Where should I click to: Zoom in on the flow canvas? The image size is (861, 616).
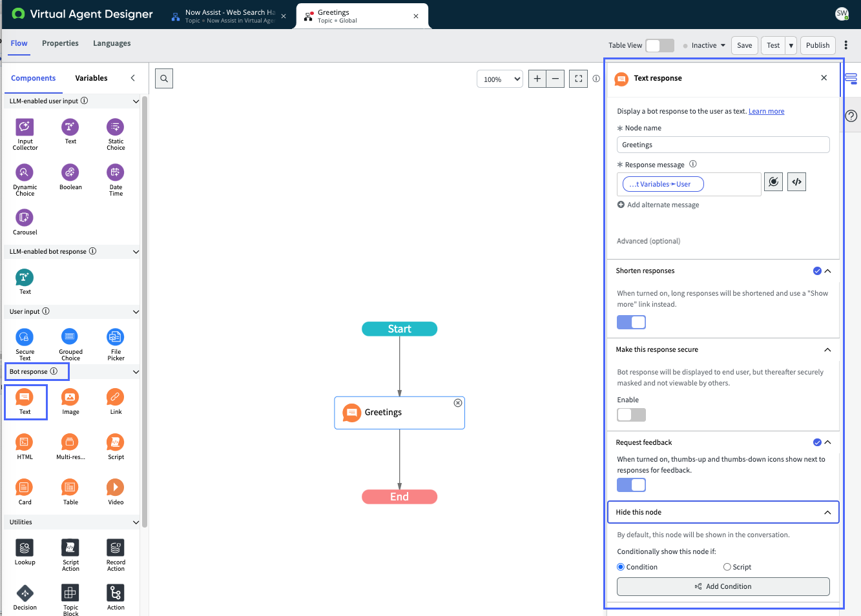537,79
